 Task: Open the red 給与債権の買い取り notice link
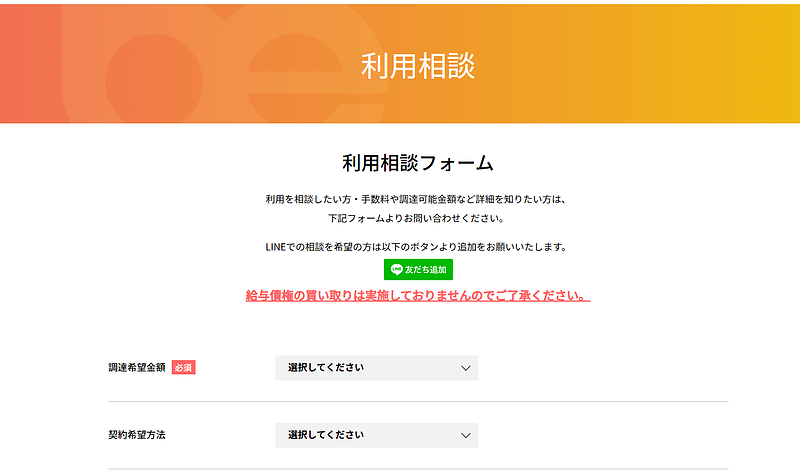point(418,296)
